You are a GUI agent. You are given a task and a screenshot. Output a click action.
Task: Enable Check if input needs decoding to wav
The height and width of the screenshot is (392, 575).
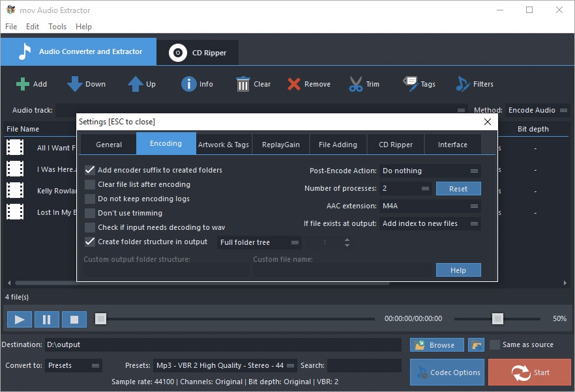[90, 227]
